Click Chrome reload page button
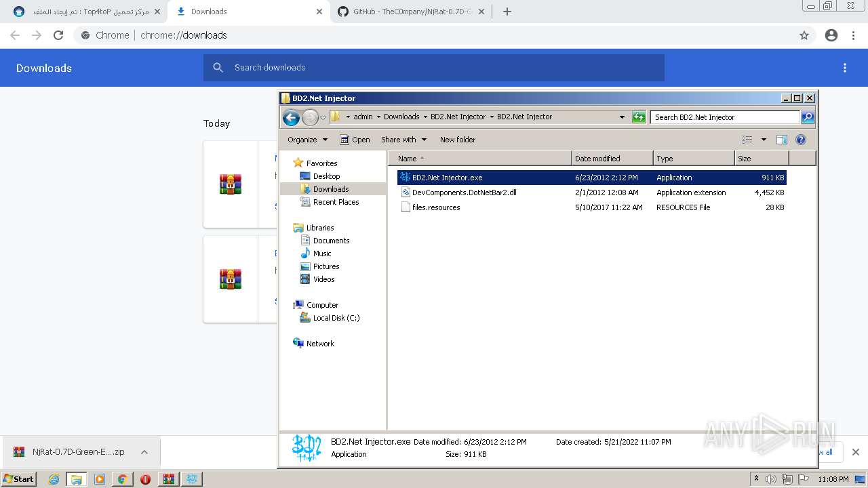This screenshot has height=488, width=868. pos(58,35)
